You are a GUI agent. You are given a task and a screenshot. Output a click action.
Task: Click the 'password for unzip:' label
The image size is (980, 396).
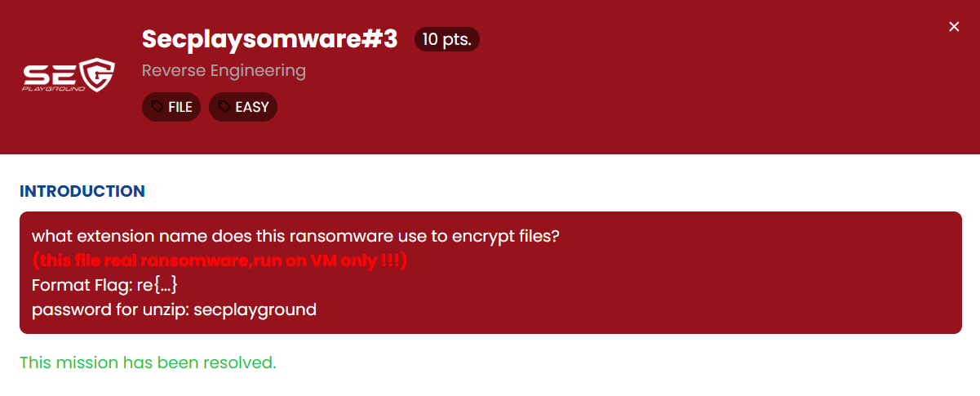[x=110, y=310]
